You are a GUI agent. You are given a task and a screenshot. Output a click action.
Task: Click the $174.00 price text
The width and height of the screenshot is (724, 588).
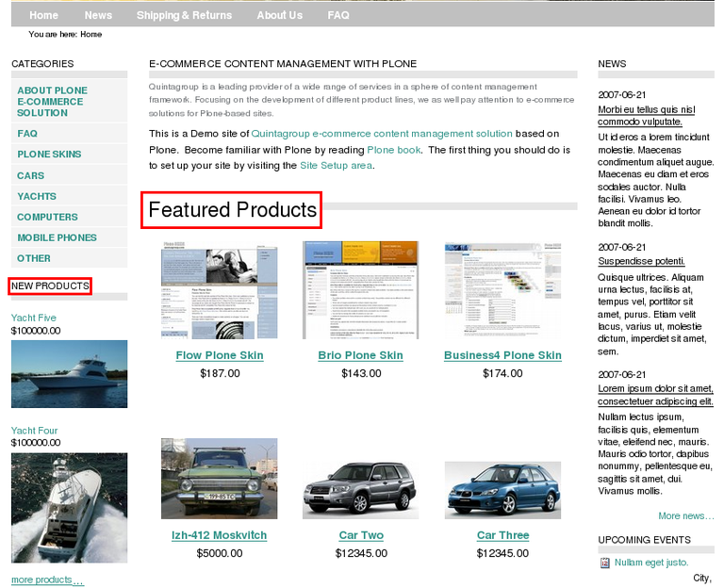tap(502, 373)
